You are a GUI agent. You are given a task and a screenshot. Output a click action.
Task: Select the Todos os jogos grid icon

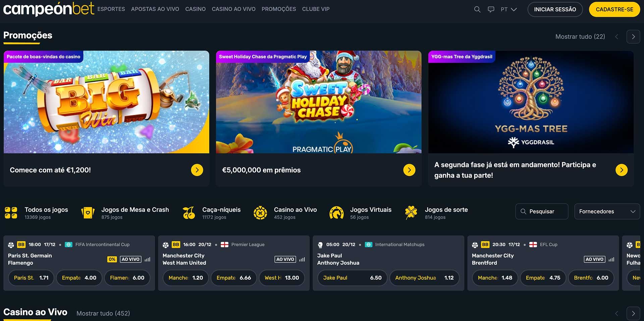point(11,213)
